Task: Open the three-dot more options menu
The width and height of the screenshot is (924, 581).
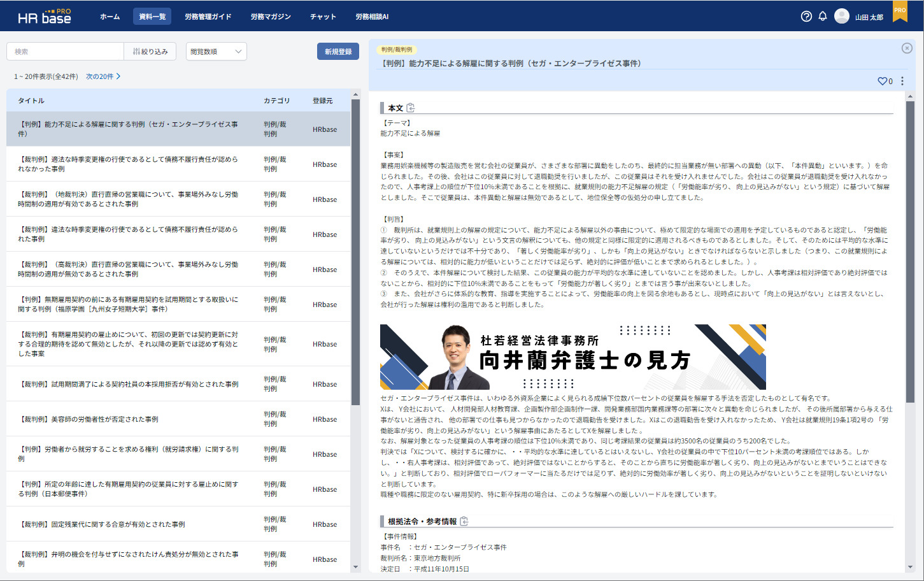Action: tap(902, 82)
